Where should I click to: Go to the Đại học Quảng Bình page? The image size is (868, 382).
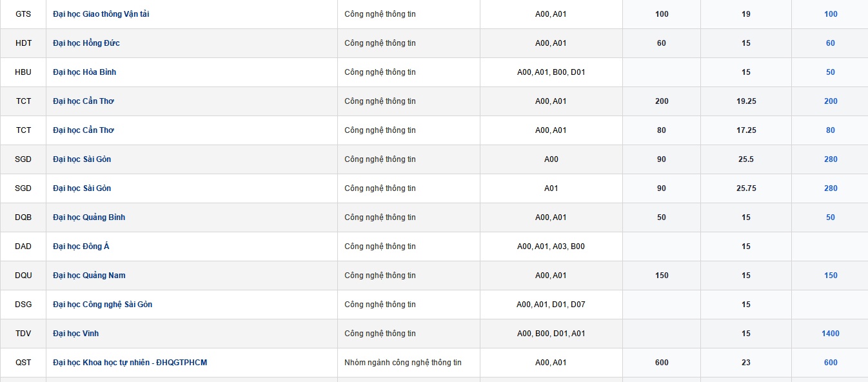click(89, 217)
